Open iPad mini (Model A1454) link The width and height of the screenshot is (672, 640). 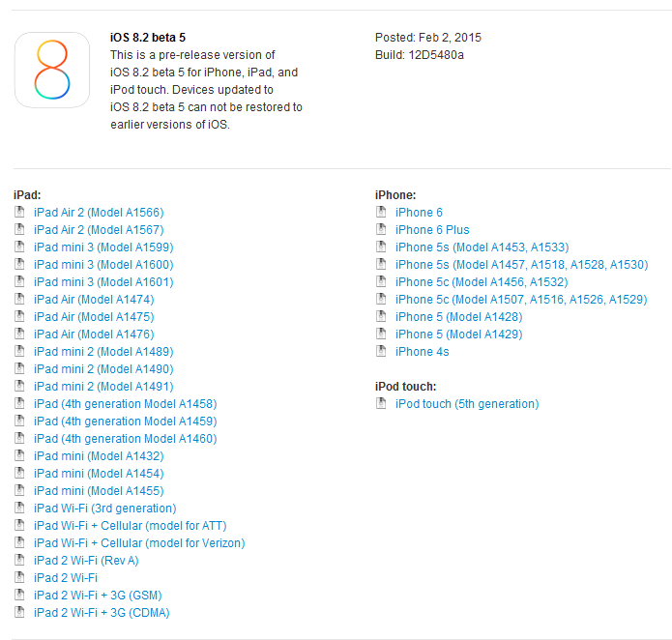[99, 474]
